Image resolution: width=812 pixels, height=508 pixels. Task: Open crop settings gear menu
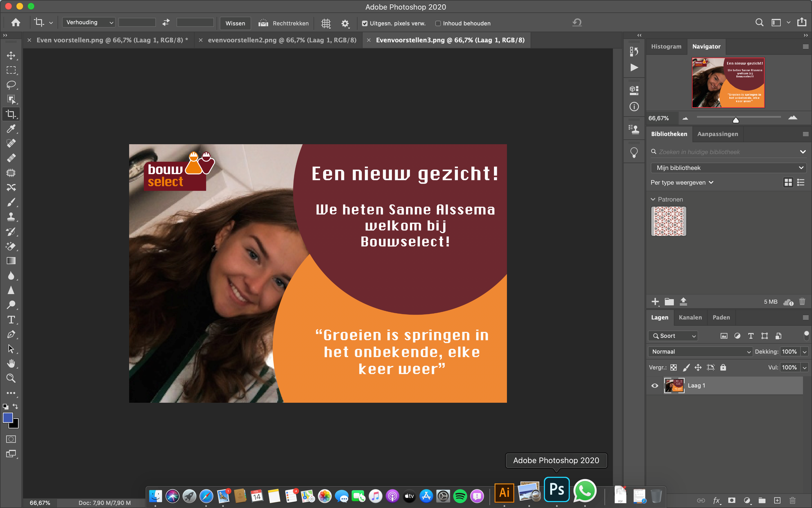(345, 23)
